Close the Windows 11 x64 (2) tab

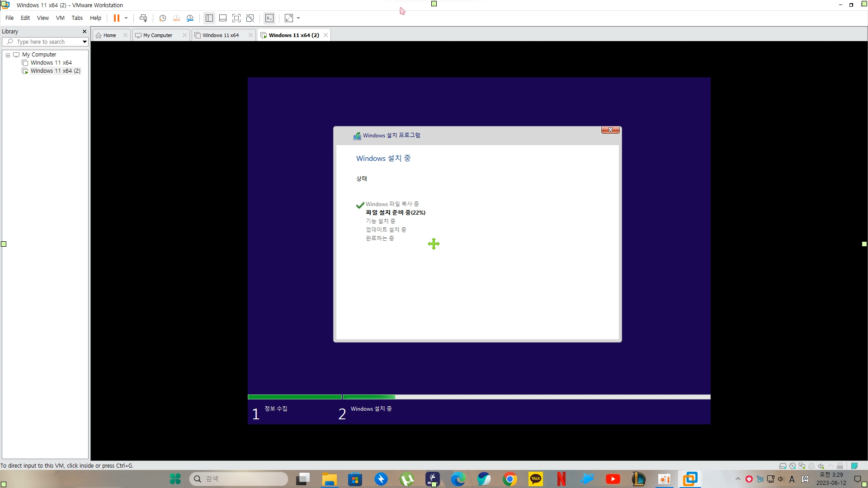[325, 35]
